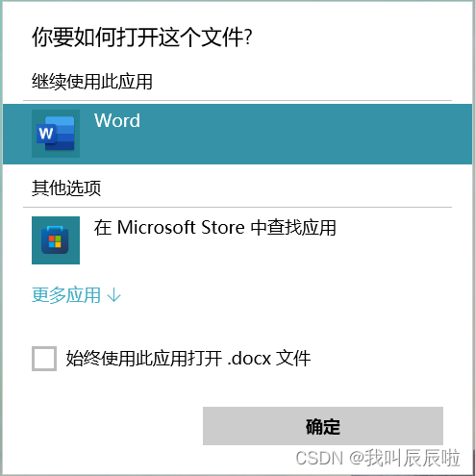
Task: Click the four-color squares inside Store icon
Action: pos(55,241)
